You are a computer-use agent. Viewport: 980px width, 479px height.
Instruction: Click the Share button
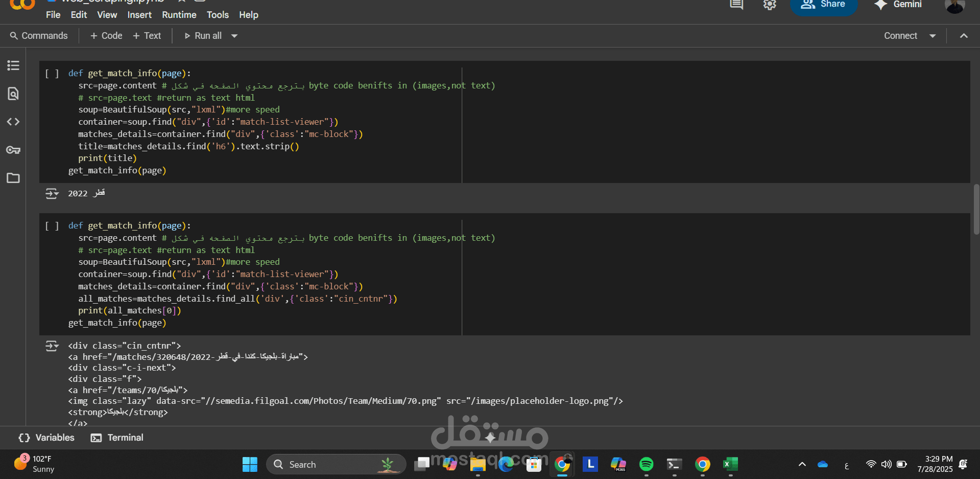pyautogui.click(x=823, y=5)
